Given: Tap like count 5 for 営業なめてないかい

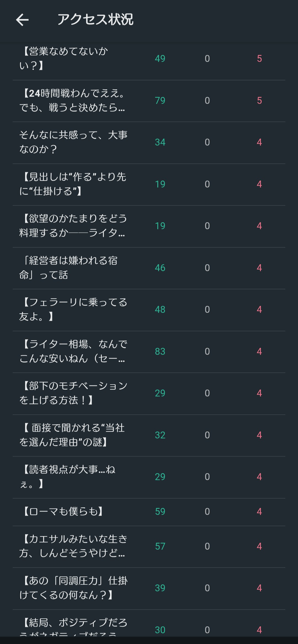Looking at the screenshot, I should [259, 59].
